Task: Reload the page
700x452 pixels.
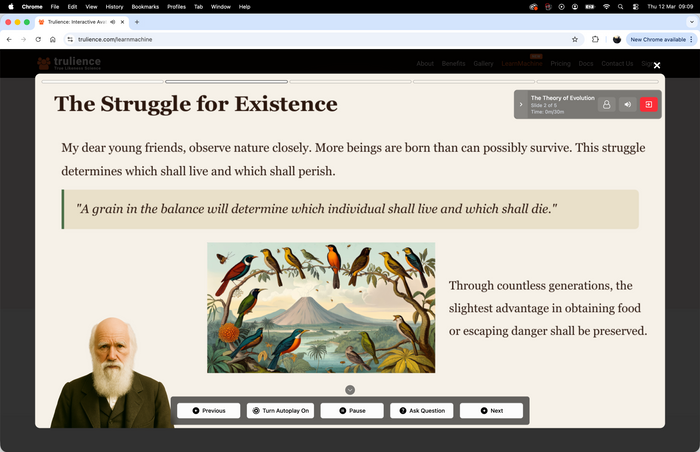Action: [38, 39]
